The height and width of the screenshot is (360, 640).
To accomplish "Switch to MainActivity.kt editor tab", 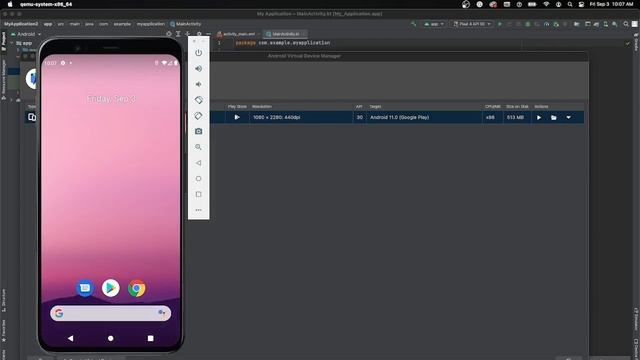I will 285,34.
